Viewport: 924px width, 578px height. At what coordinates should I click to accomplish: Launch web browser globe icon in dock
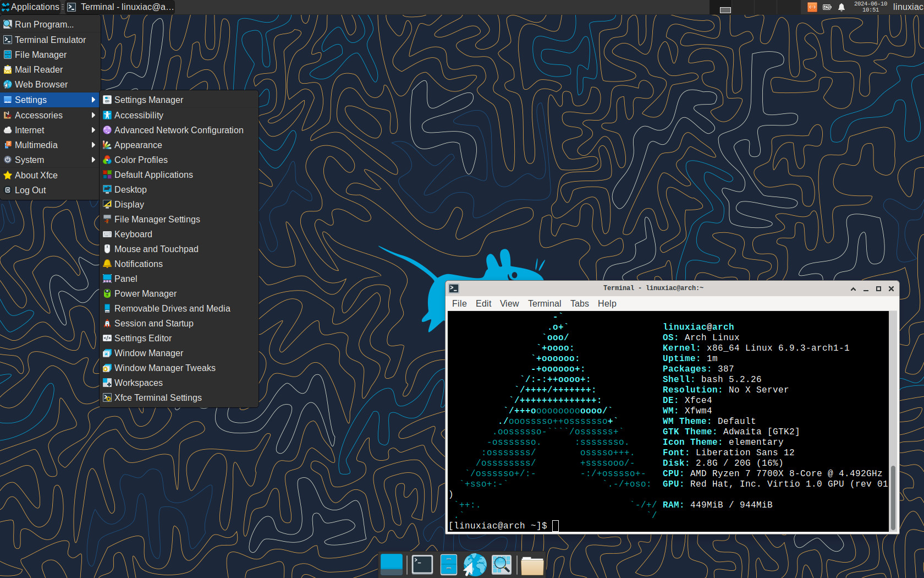[x=475, y=565]
